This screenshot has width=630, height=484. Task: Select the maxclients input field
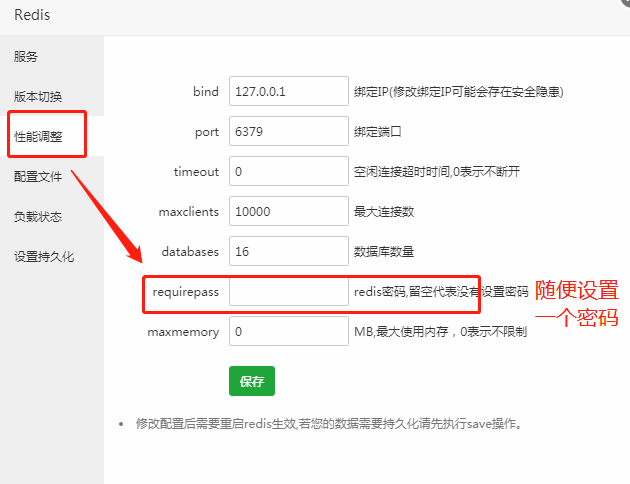click(x=288, y=211)
